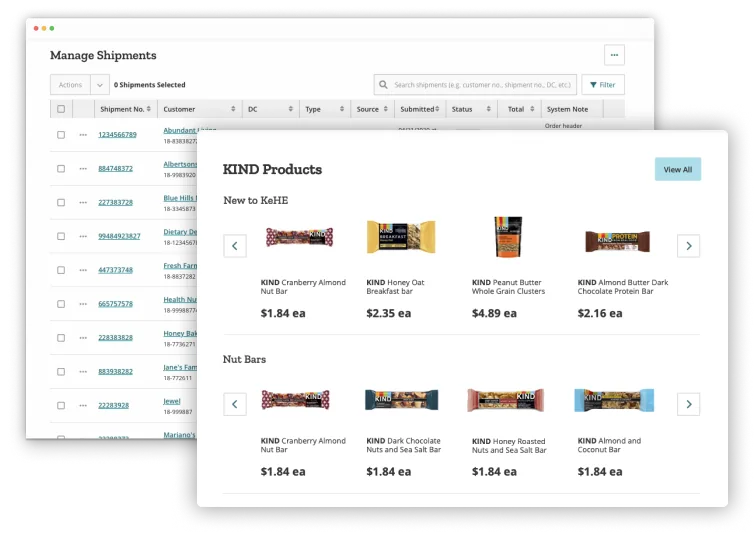Select the KIND Peanut Butter Whole Grain Clusters image
Image resolution: width=754 pixels, height=533 pixels.
click(x=508, y=237)
